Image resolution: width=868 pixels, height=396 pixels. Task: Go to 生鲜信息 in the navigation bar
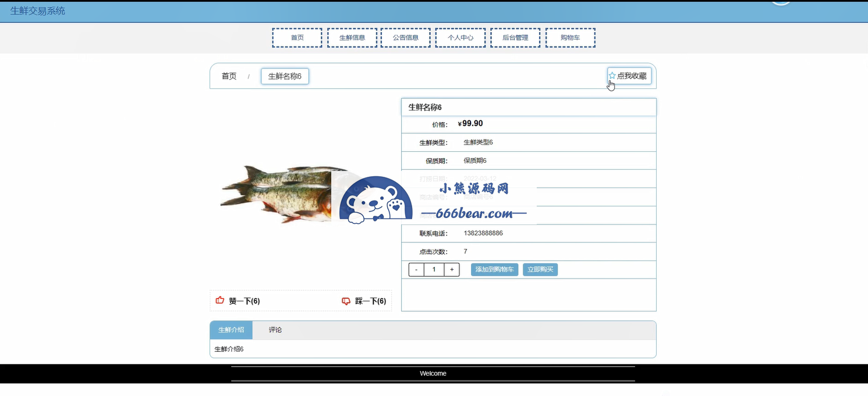pyautogui.click(x=352, y=38)
